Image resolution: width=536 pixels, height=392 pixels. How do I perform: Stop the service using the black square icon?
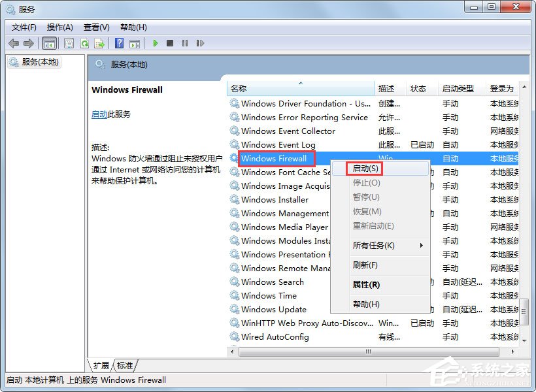169,43
